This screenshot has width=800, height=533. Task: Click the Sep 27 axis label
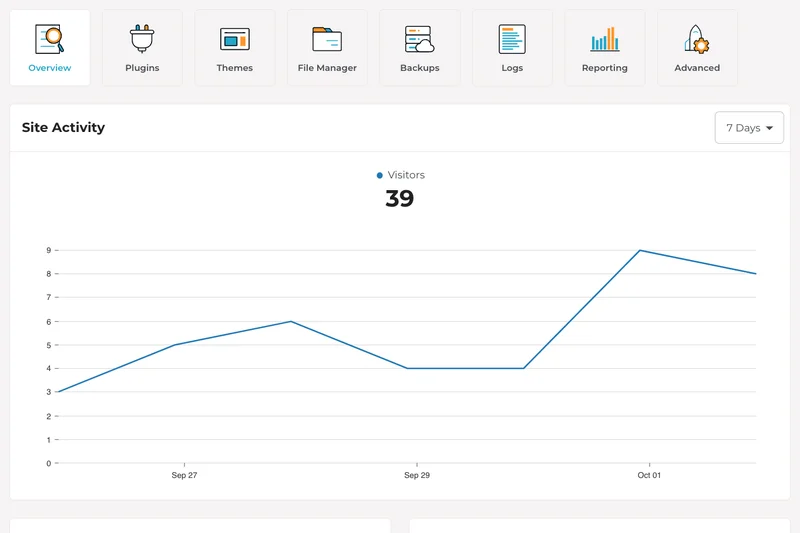[184, 476]
